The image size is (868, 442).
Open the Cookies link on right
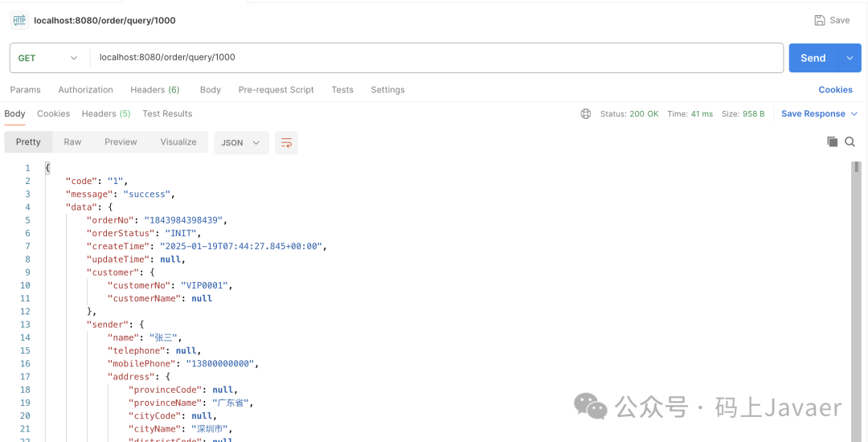[x=835, y=90]
